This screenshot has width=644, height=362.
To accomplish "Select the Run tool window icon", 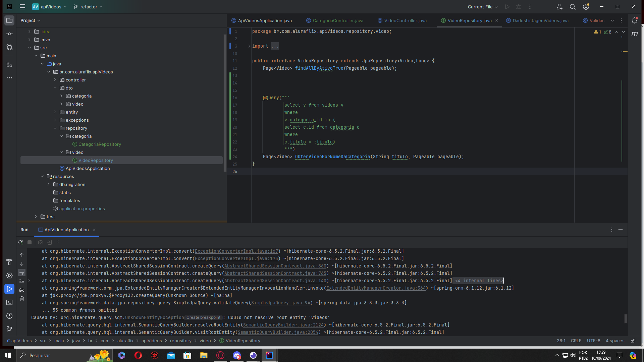I will click(x=9, y=289).
